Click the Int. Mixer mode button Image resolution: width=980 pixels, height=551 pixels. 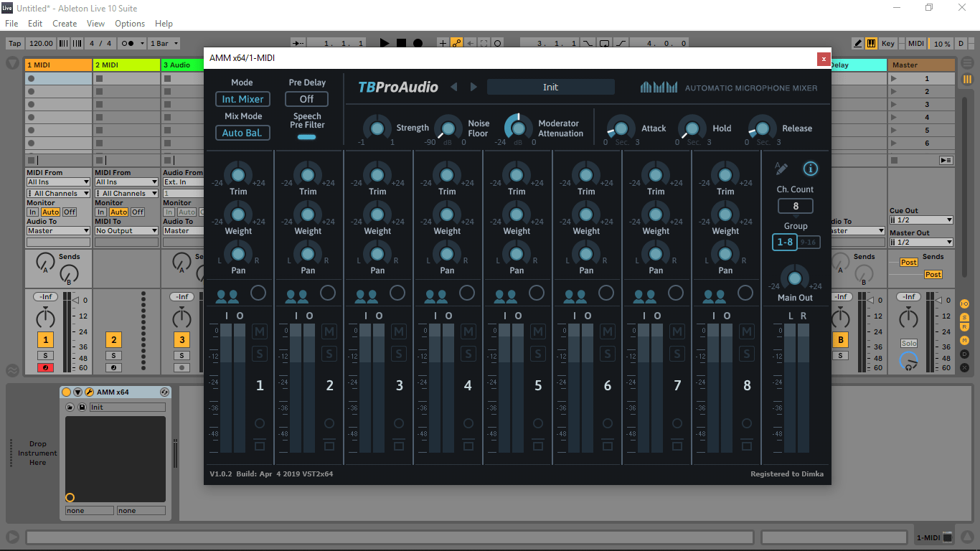coord(242,99)
